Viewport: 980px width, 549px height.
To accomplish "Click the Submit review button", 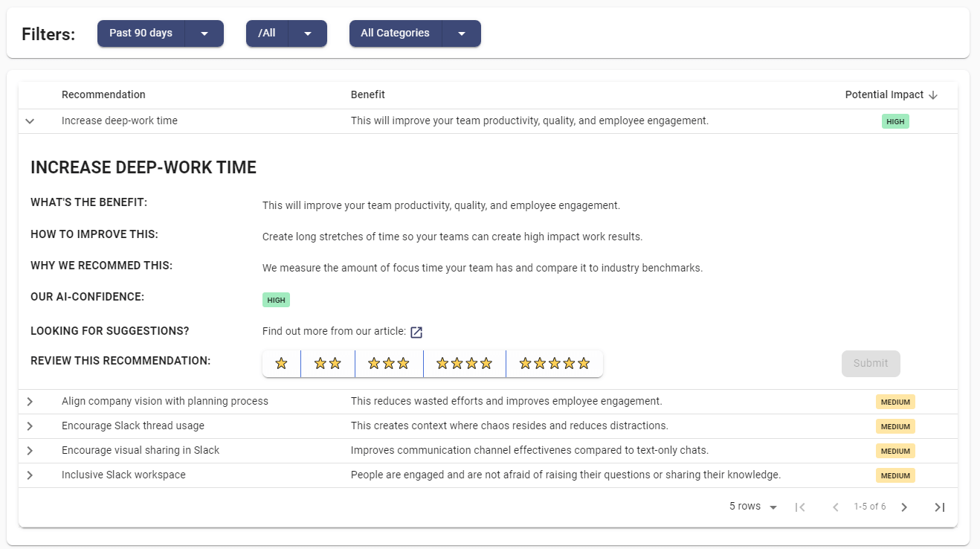I will coord(871,363).
